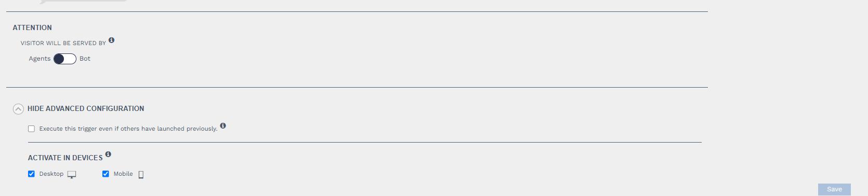
Task: Click the Hide Advanced Configuration heading text
Action: 86,108
